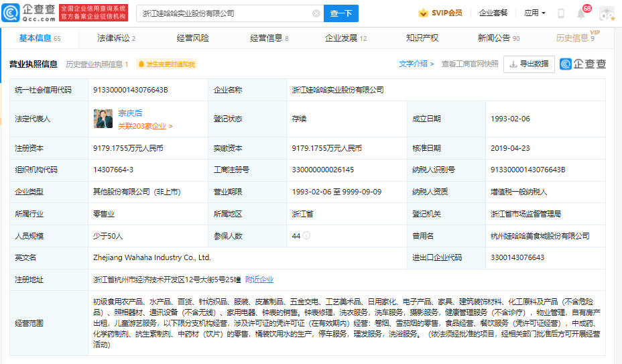
Task: Switch to the 基本信息 tab
Action: (x=40, y=38)
